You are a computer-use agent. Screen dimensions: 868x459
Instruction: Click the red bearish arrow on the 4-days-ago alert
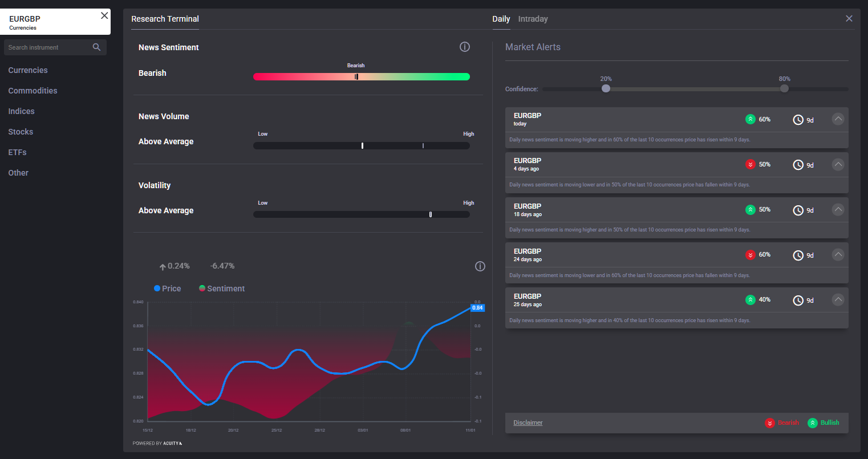click(x=751, y=164)
